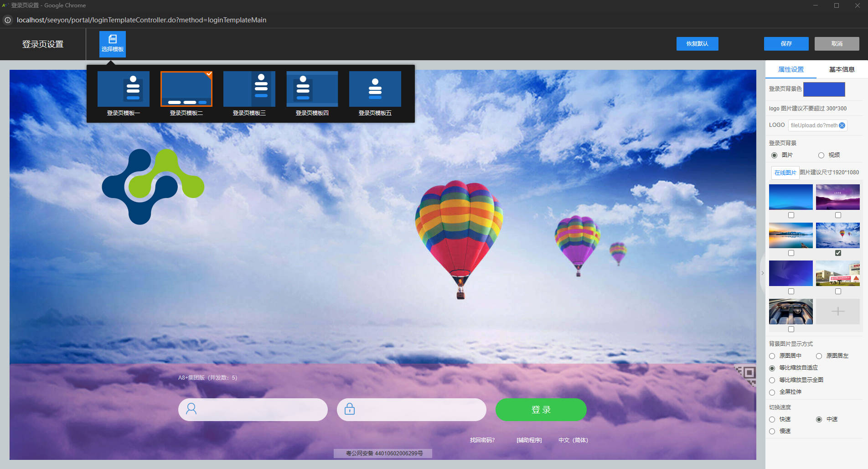The image size is (868, 469).
Task: Pick the 登录页模板五 template icon
Action: [375, 89]
